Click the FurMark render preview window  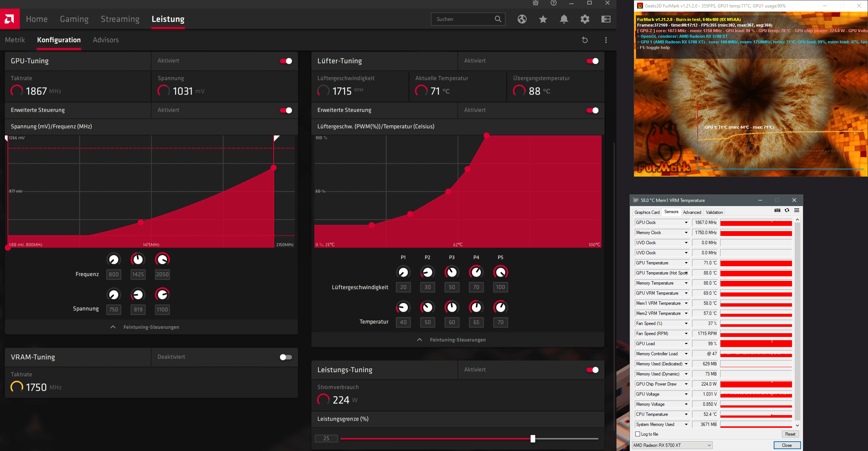click(750, 93)
